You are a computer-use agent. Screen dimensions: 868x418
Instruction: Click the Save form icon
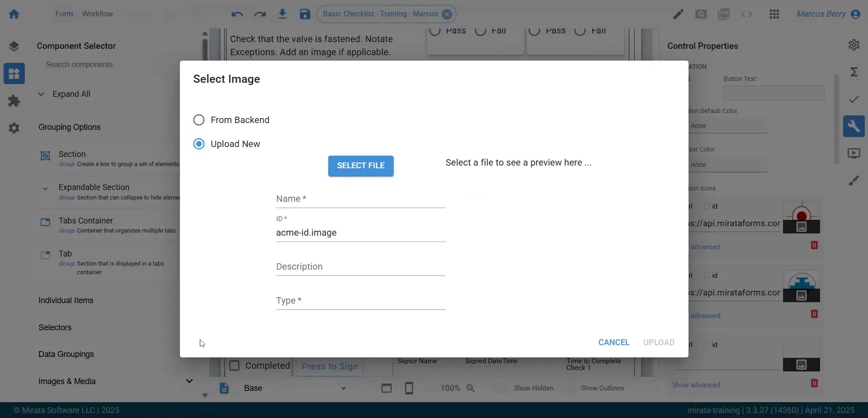pos(304,14)
